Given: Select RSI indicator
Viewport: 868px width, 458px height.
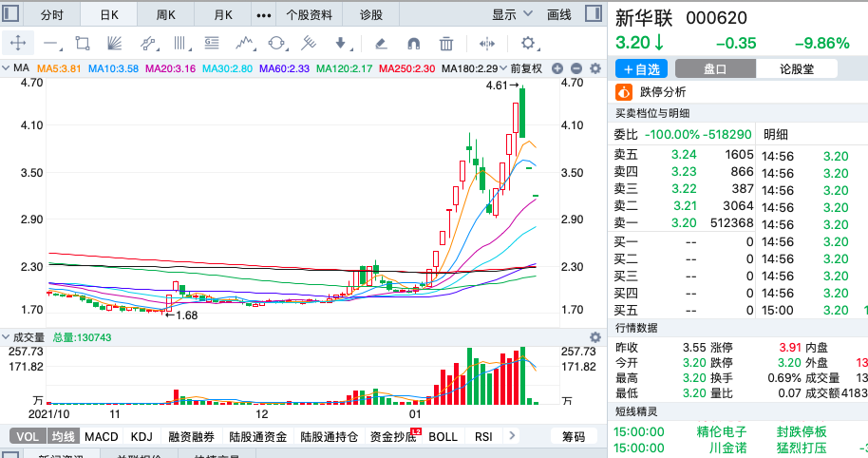Looking at the screenshot, I should [x=483, y=436].
